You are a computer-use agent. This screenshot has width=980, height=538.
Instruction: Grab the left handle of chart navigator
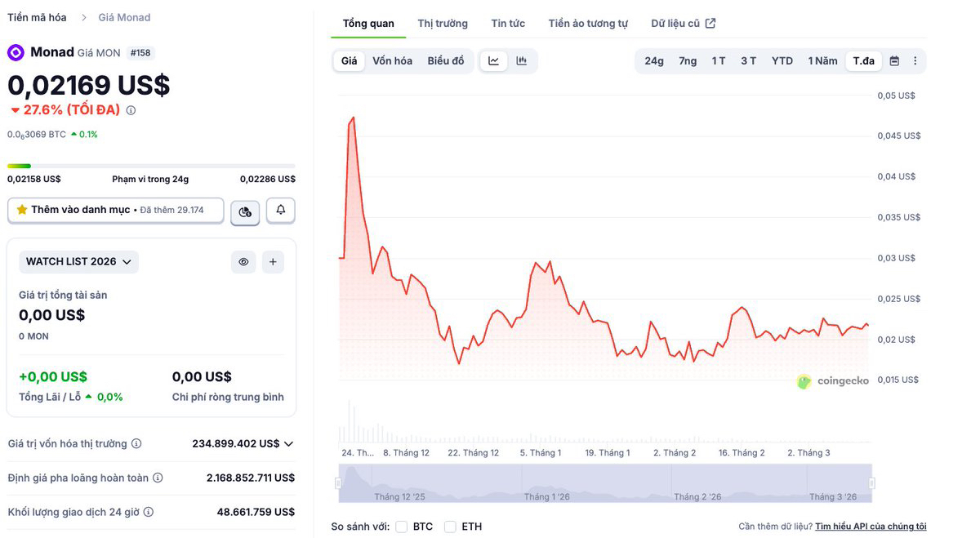[338, 483]
